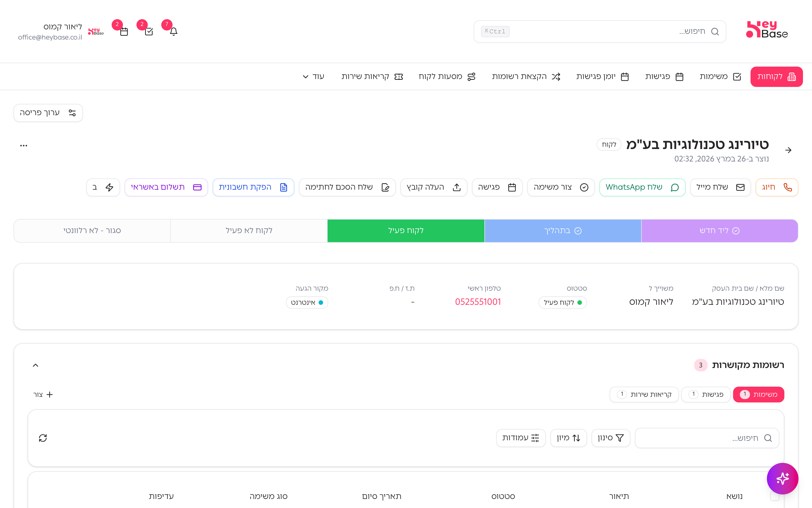Click the related records search field

707,438
